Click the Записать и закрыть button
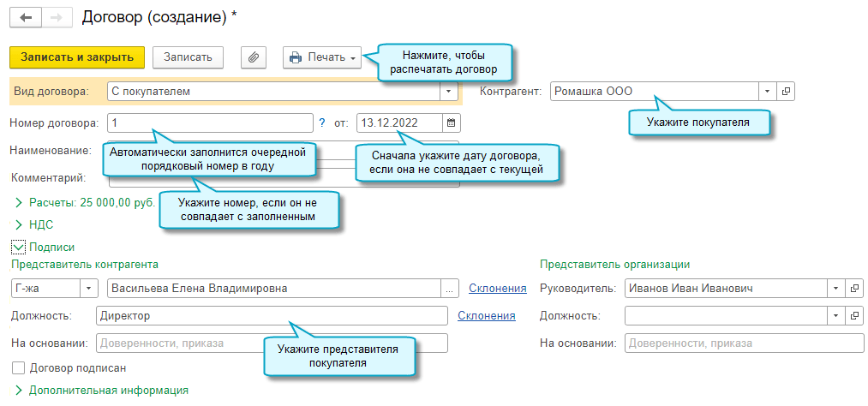This screenshot has width=868, height=406. coord(77,57)
